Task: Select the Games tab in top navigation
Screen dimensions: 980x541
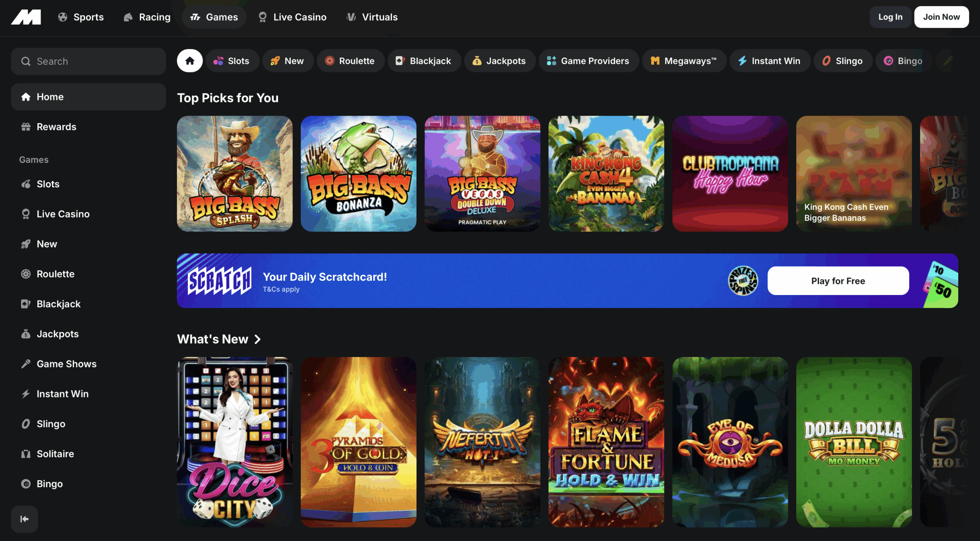Action: click(x=214, y=17)
